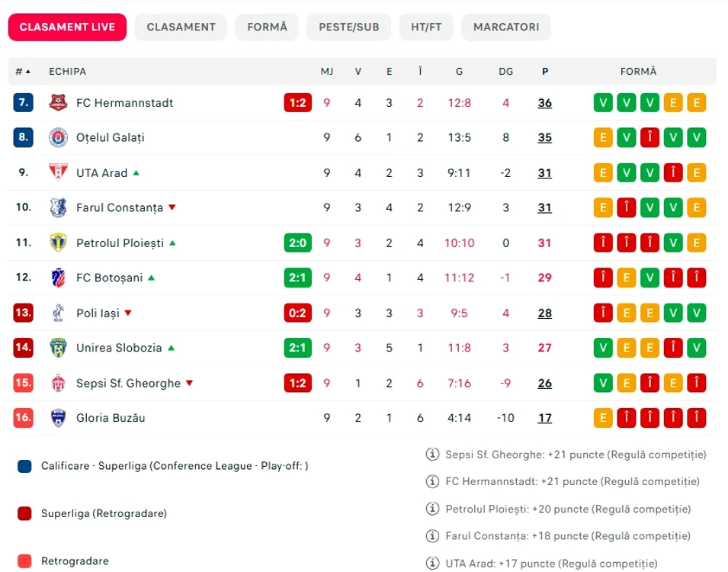Click info icon beside Farul +18 puncte note

tap(432, 535)
